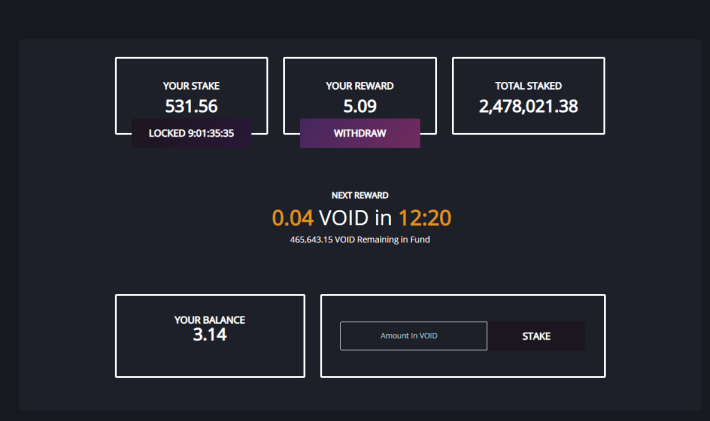The height and width of the screenshot is (421, 710).
Task: Select the YOUR BALANCE label
Action: [210, 320]
